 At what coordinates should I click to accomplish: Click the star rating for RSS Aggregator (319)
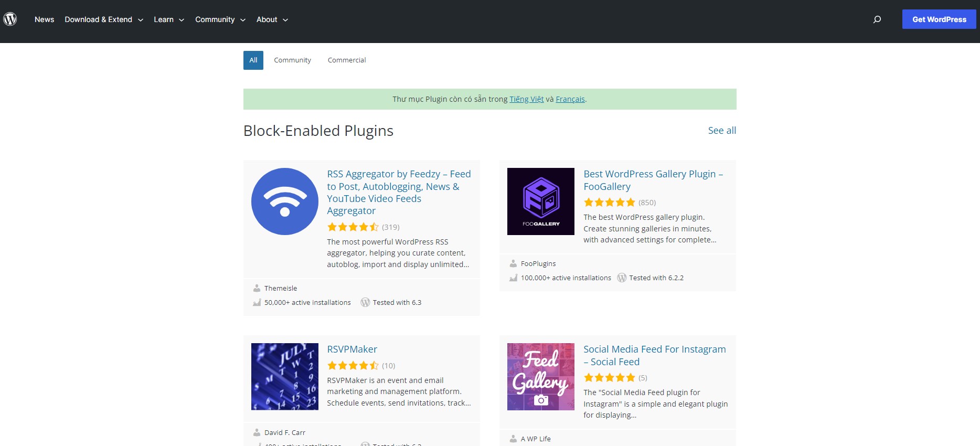(353, 227)
